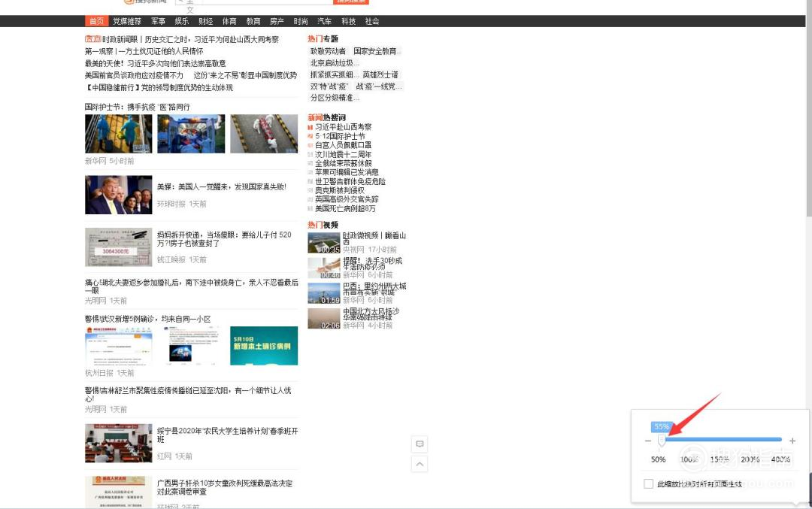Open hot search 美国死亡病例超8万

coord(345,209)
